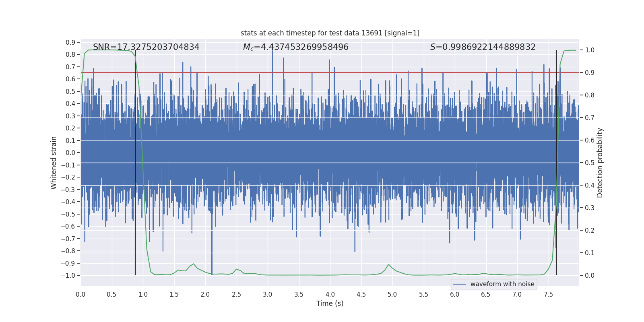
Task: Click the x-axis tick label 0.0
Action: coord(80,294)
